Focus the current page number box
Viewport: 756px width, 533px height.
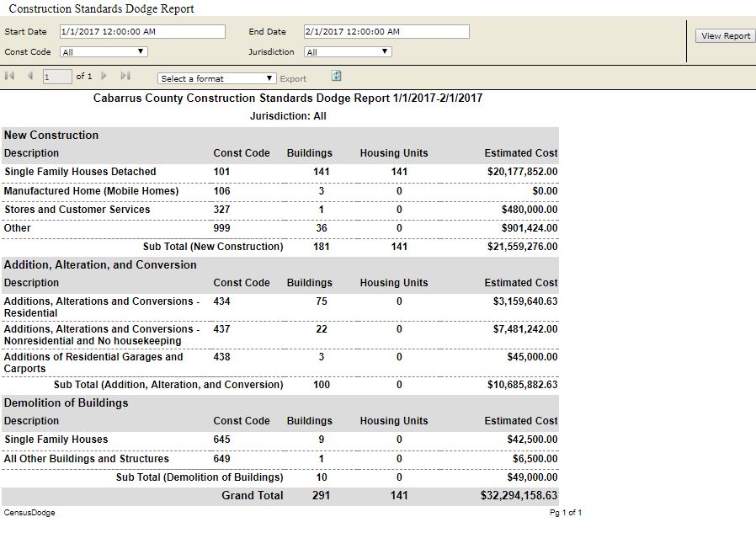(57, 77)
